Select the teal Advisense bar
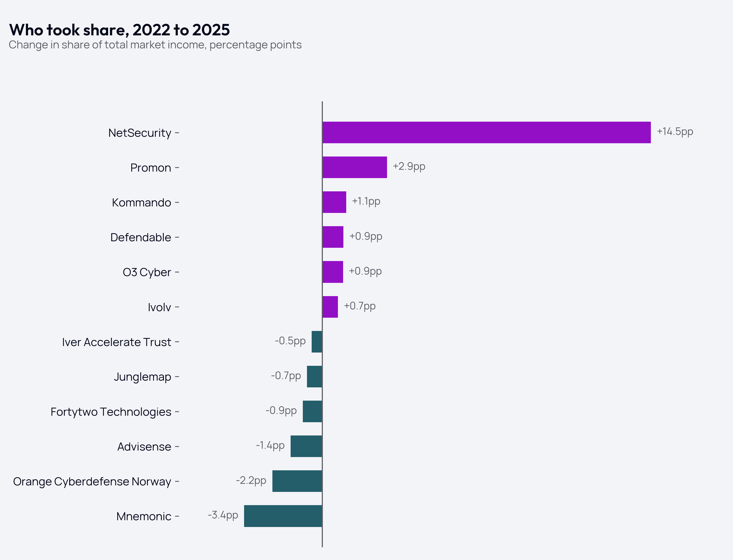Screen dimensions: 733x560 pos(306,446)
